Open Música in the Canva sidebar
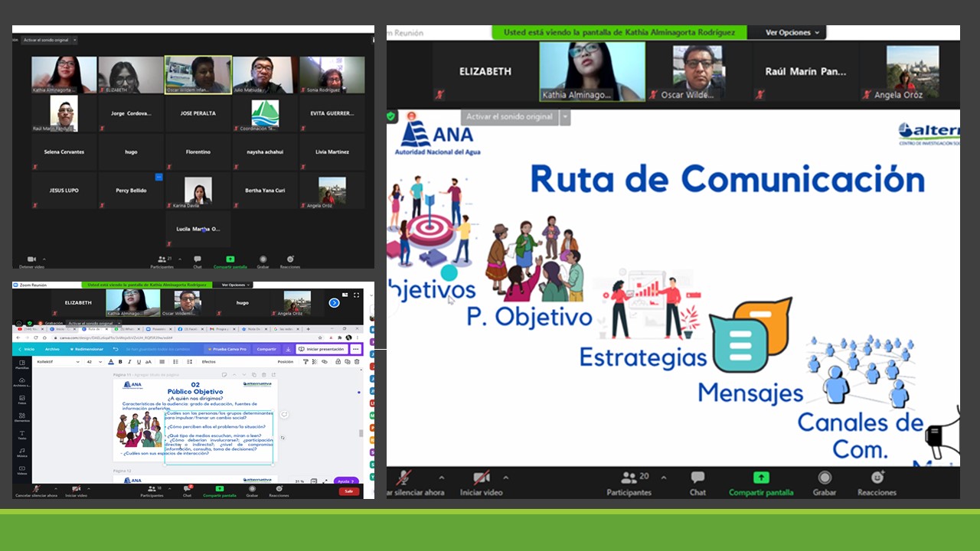The image size is (980, 551). (21, 453)
